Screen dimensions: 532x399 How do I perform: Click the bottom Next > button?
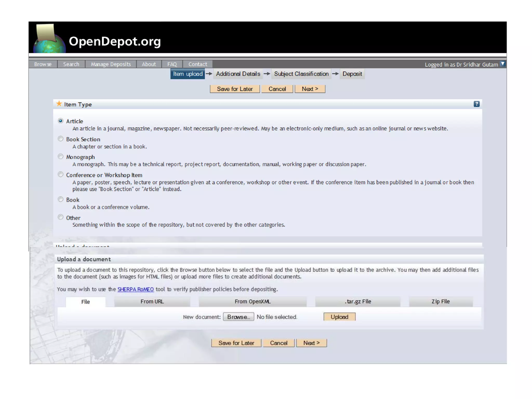pos(311,343)
